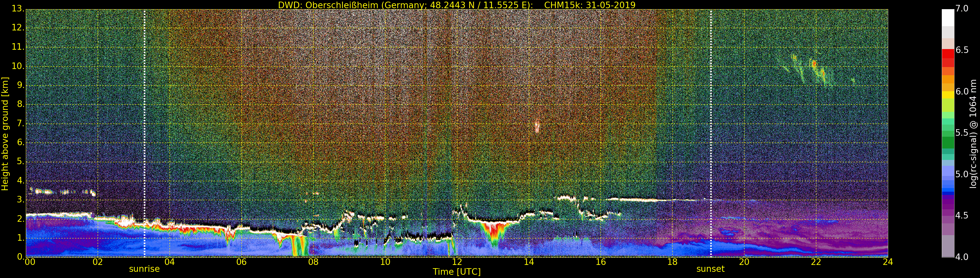This screenshot has width=980, height=278.
Task: Click the white dotted sunrise marker line
Action: (x=145, y=133)
